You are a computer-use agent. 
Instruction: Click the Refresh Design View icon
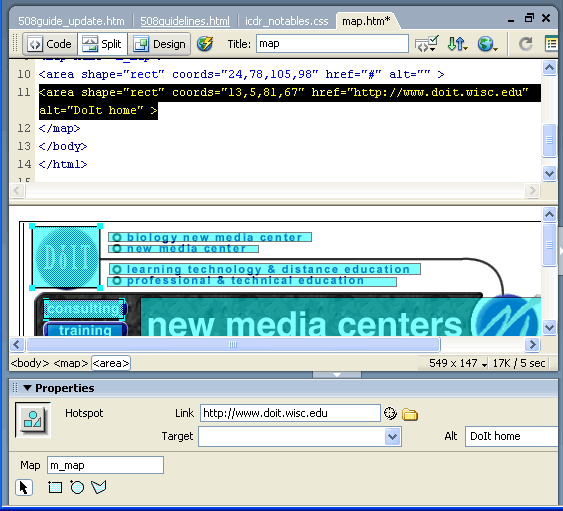coord(526,44)
